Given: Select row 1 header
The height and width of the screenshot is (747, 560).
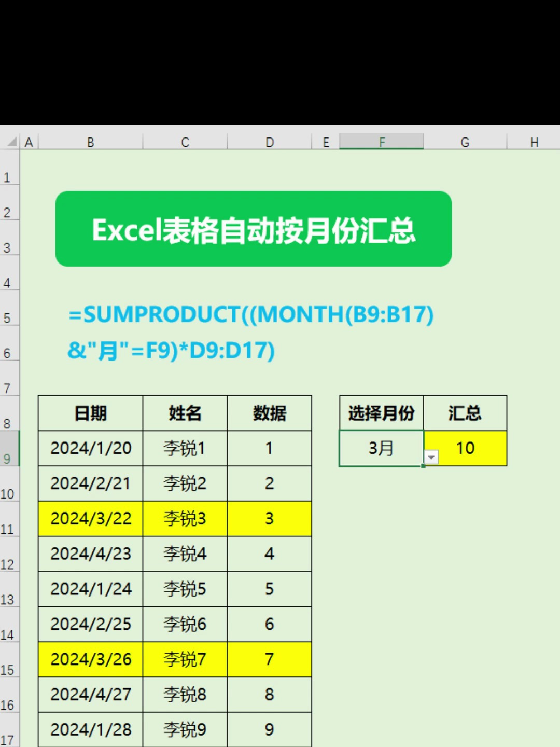Looking at the screenshot, I should [x=9, y=168].
